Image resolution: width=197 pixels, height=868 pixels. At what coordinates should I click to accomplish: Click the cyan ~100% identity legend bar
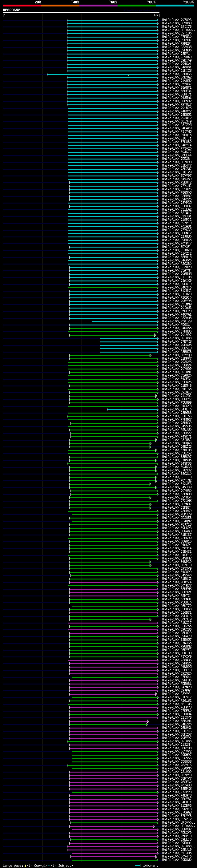click(175, 6)
